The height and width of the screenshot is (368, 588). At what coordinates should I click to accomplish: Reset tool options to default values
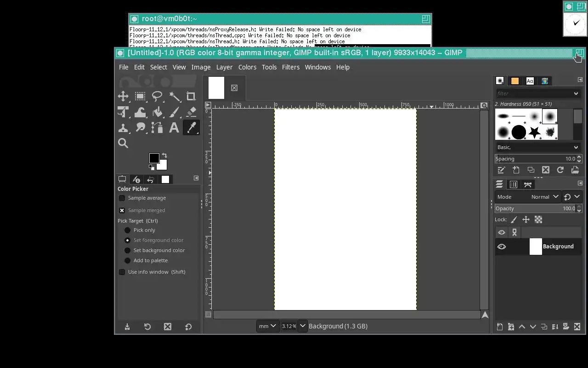(x=188, y=327)
